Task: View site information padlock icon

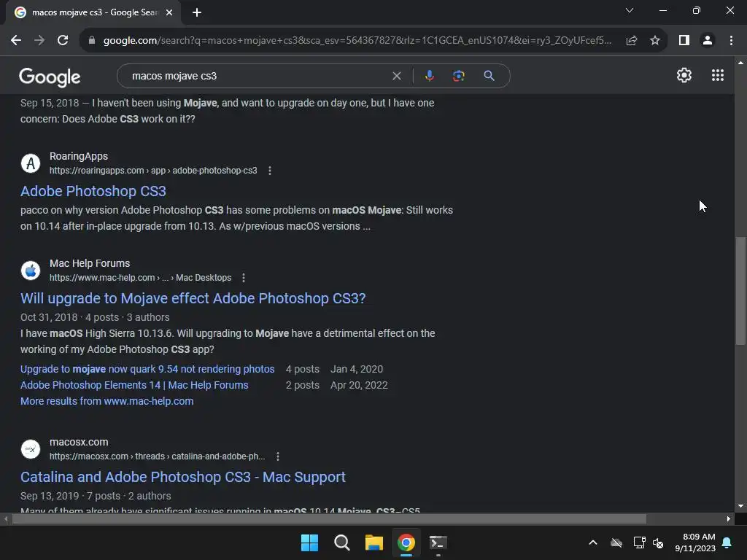Action: pos(92,41)
